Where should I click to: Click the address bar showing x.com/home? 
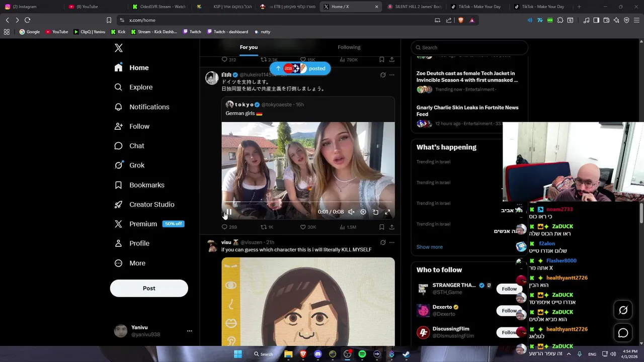coord(277,20)
